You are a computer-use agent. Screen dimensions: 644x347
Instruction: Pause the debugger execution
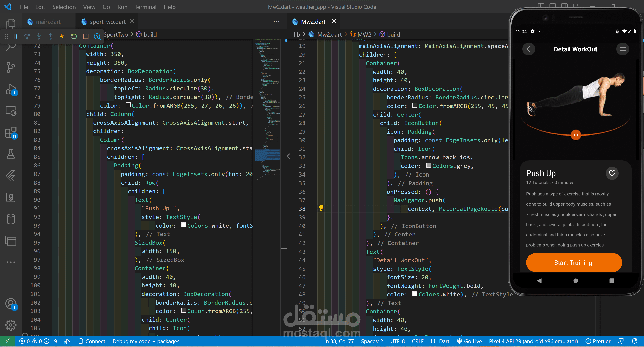click(15, 36)
